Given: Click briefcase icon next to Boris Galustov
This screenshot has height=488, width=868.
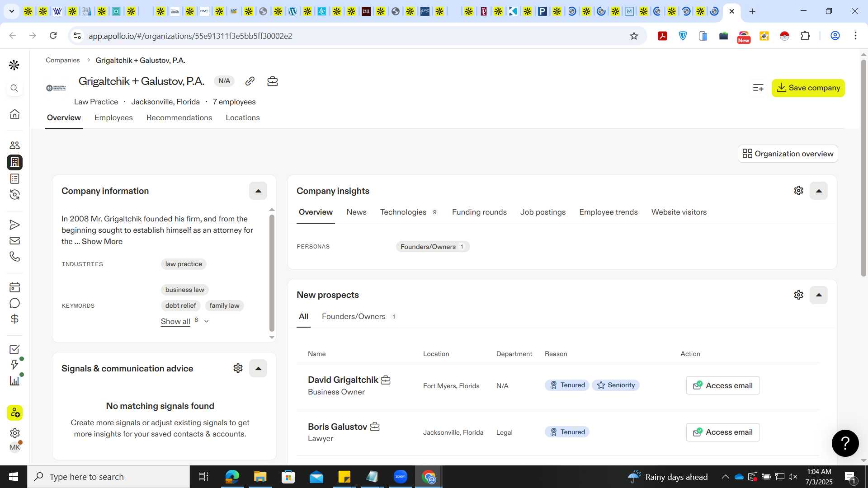Looking at the screenshot, I should pyautogui.click(x=375, y=427).
